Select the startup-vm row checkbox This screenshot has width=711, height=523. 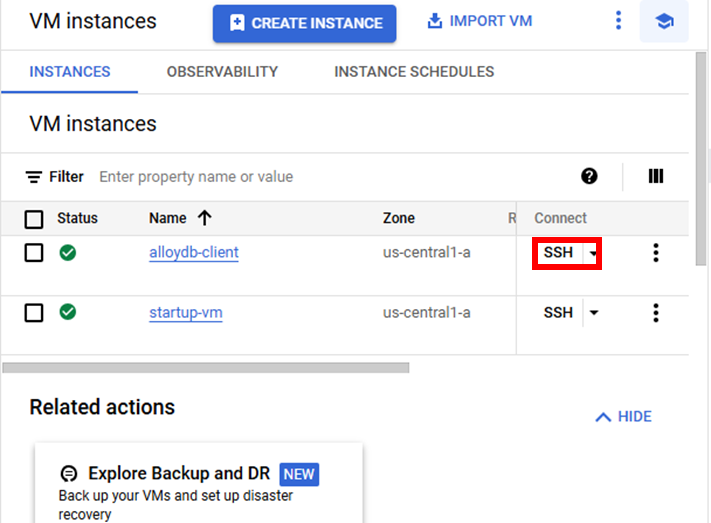[x=34, y=313]
